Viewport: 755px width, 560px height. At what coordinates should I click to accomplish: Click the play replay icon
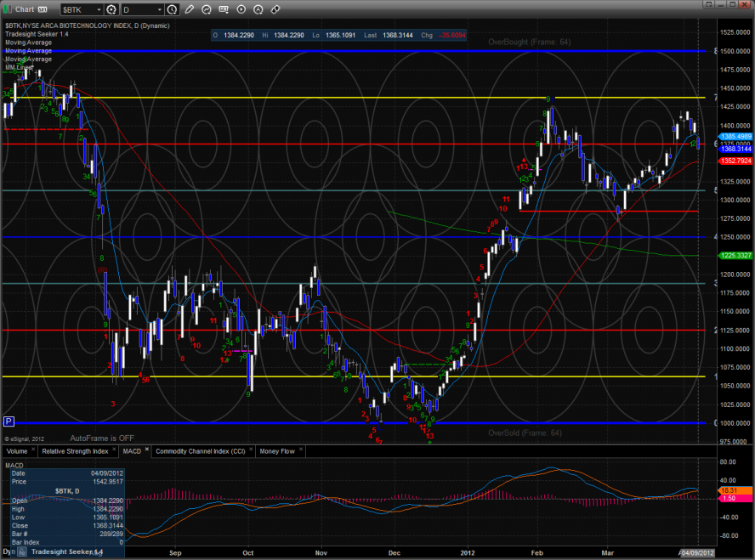241,9
